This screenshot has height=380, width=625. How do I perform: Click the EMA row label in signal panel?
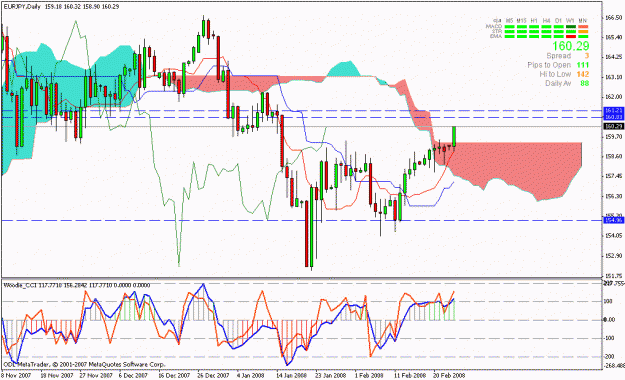click(x=496, y=36)
